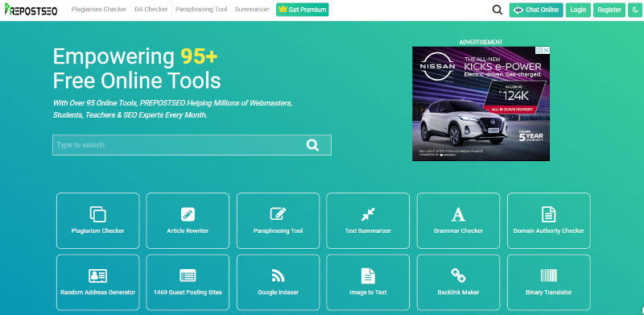This screenshot has width=644, height=315.
Task: Click the Backlink Maker chain icon
Action: 458,275
